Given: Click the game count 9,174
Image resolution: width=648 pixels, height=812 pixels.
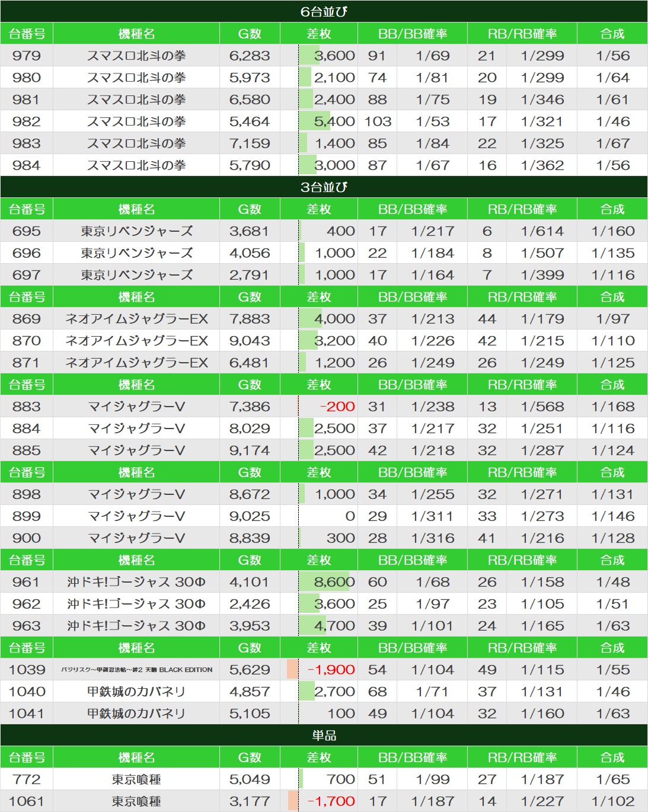Looking at the screenshot, I should pos(250,450).
